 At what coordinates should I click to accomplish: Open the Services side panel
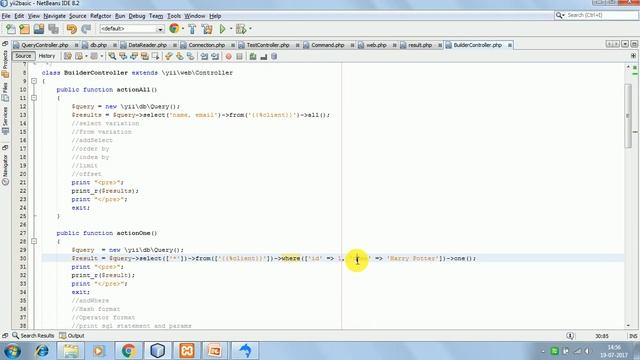tap(5, 120)
